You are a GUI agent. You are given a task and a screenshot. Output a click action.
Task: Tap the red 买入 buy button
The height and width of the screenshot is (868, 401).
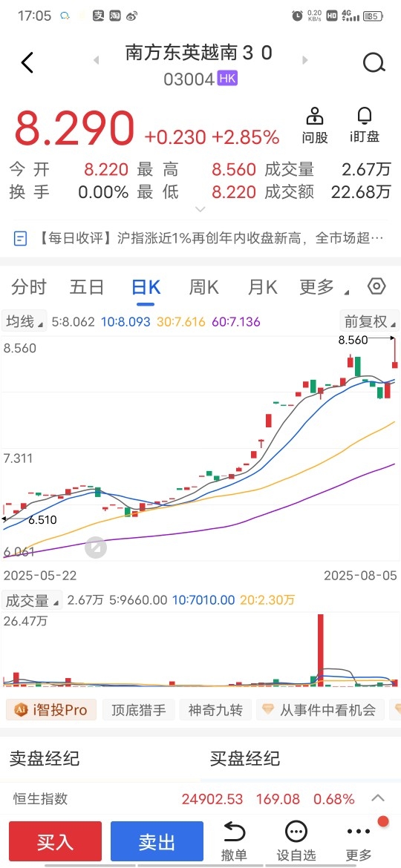56,841
